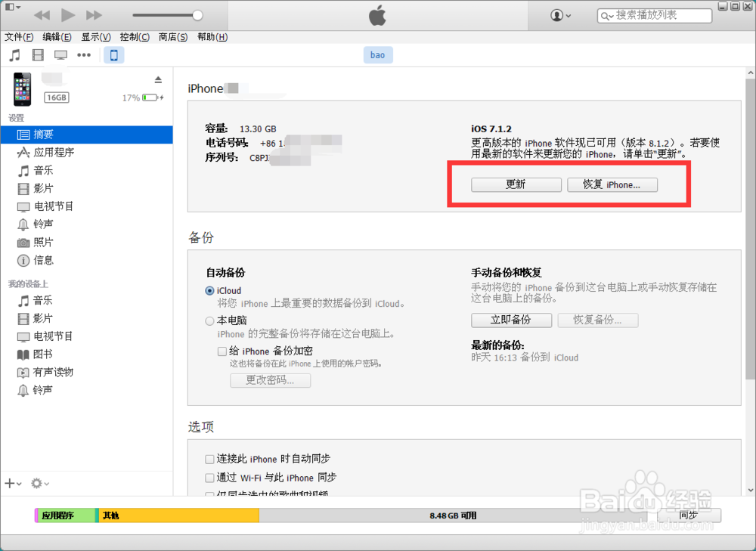Viewport: 756px width, 551px height.
Task: Click the iOS 7.1.2 version text
Action: tap(491, 129)
